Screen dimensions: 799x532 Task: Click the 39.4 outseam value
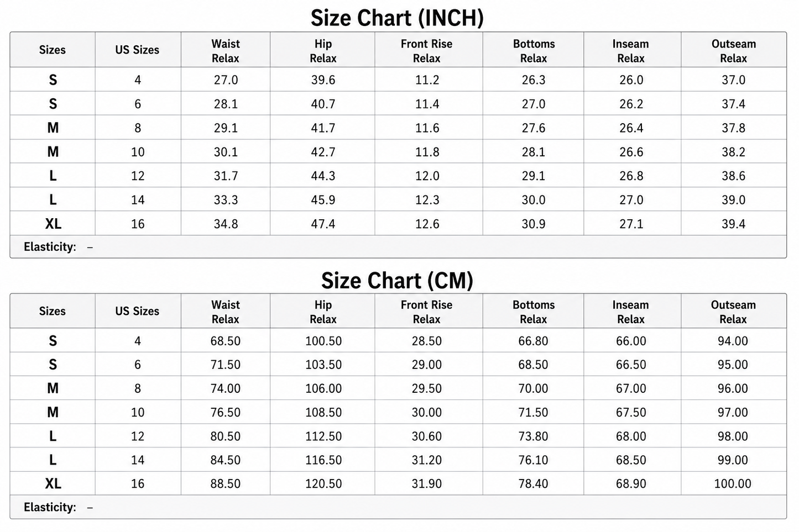[x=733, y=224]
